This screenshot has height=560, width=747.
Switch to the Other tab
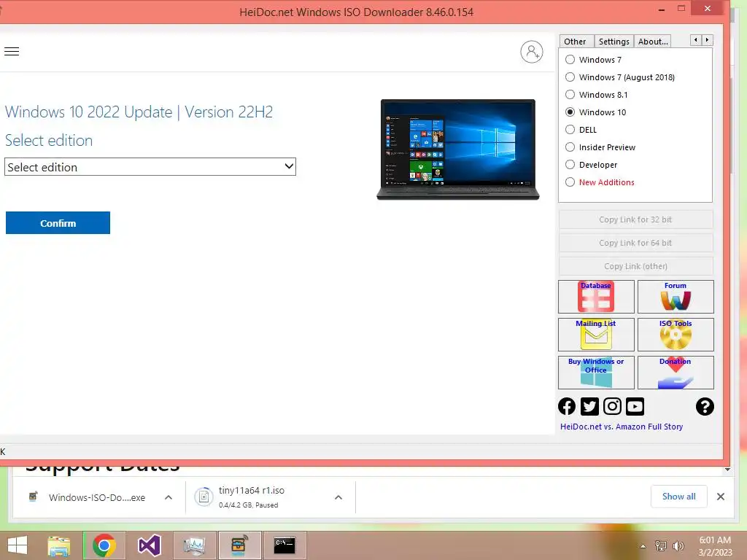click(x=575, y=42)
